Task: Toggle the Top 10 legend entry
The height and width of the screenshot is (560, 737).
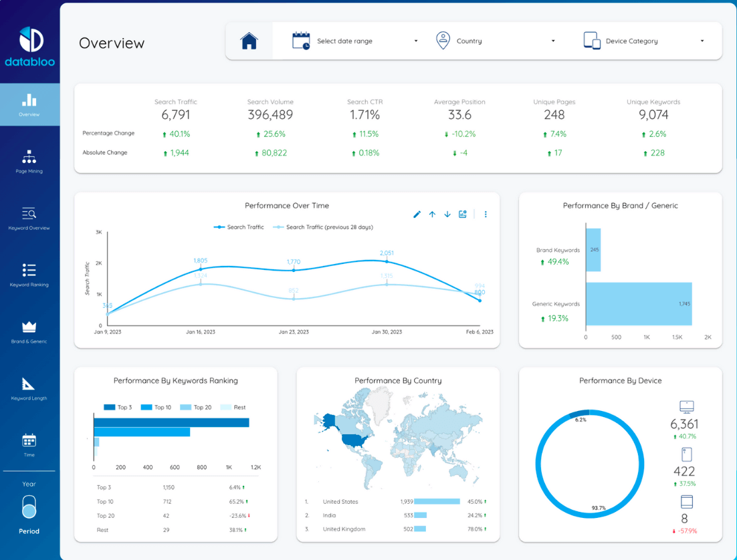Action: pyautogui.click(x=156, y=408)
